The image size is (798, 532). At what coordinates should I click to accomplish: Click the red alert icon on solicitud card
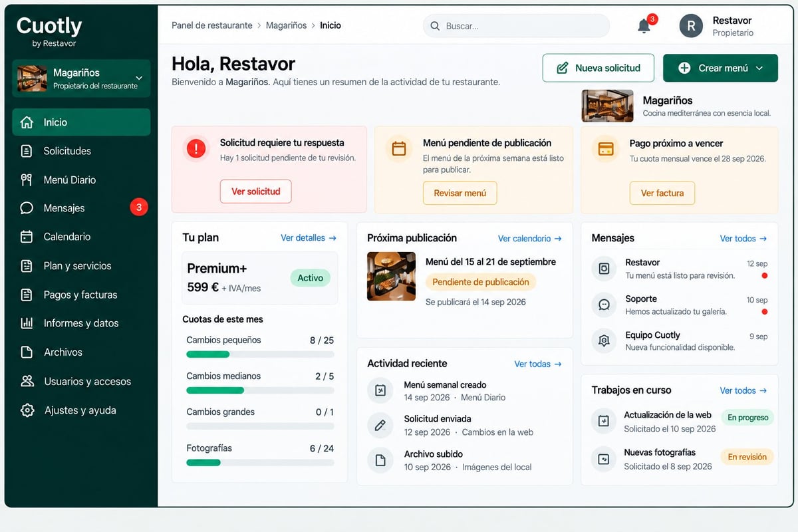click(196, 149)
